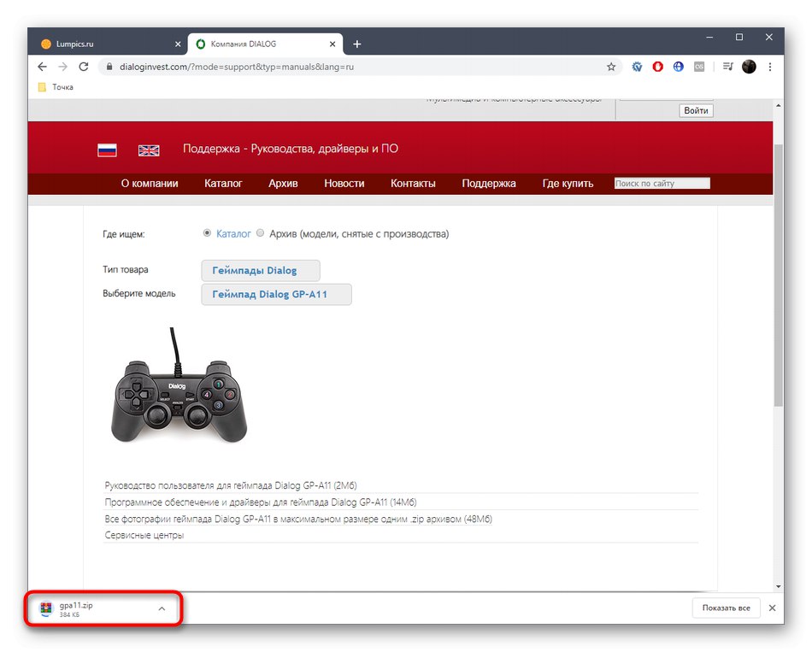Open the Где купить menu item
Image resolution: width=812 pixels, height=652 pixels.
[x=568, y=184]
